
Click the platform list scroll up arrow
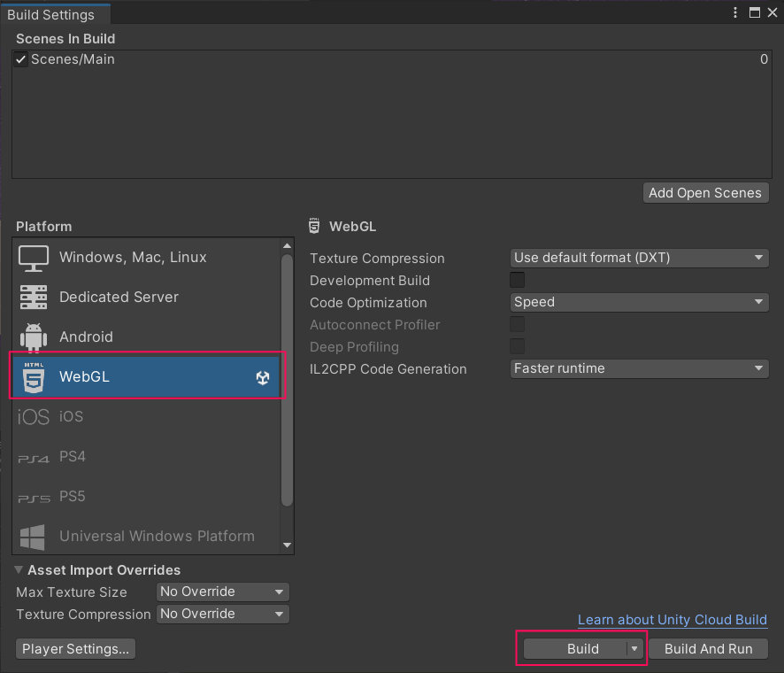coord(287,245)
